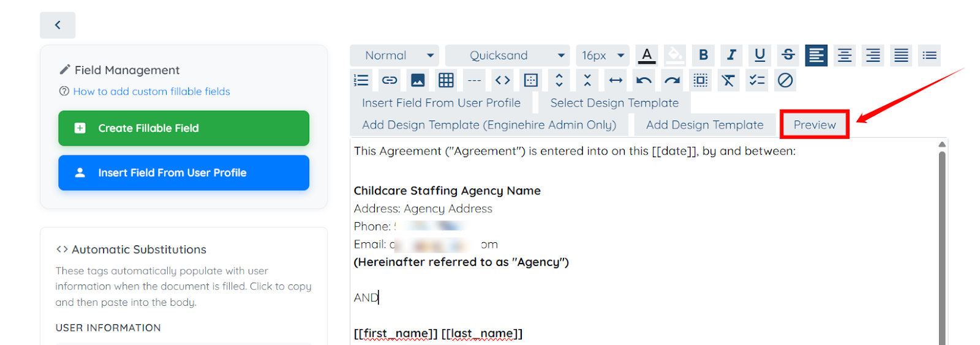This screenshot has width=980, height=345.
Task: Open the Quicksand font dropdown
Action: [x=507, y=55]
